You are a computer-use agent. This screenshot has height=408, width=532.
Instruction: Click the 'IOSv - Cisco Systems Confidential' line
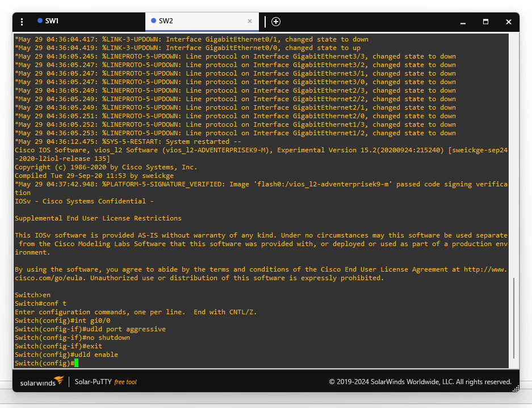[x=84, y=201]
